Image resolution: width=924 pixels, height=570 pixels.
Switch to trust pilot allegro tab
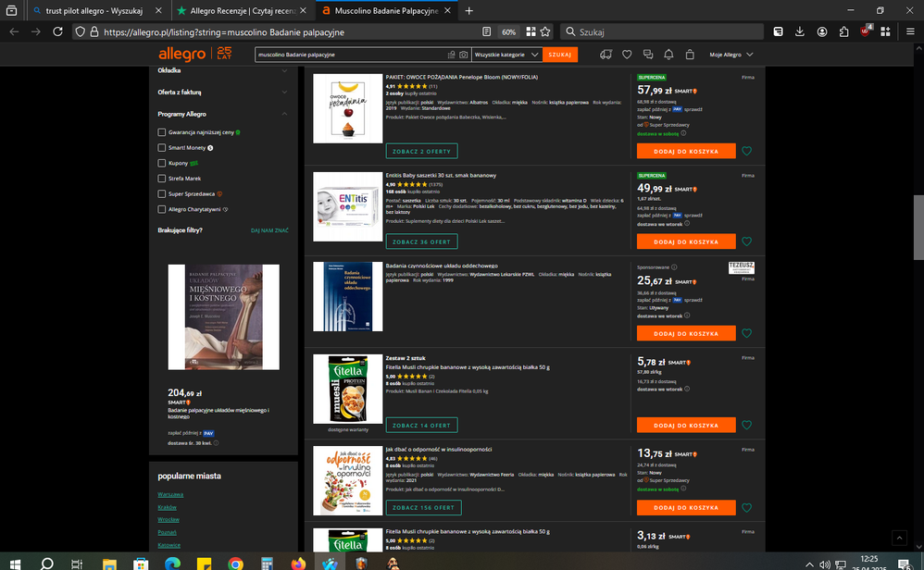click(x=94, y=10)
